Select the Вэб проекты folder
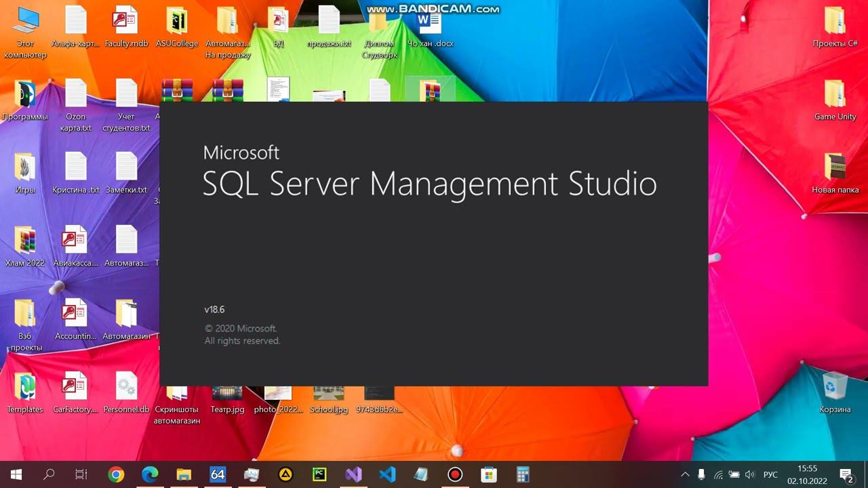868x488 pixels. point(25,325)
